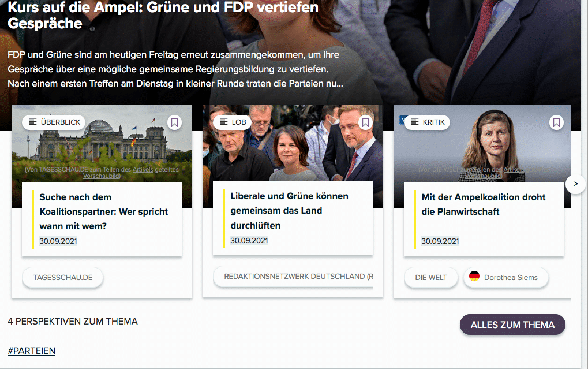The image size is (588, 369).
Task: Open the DIE WELT source tag
Action: click(431, 277)
